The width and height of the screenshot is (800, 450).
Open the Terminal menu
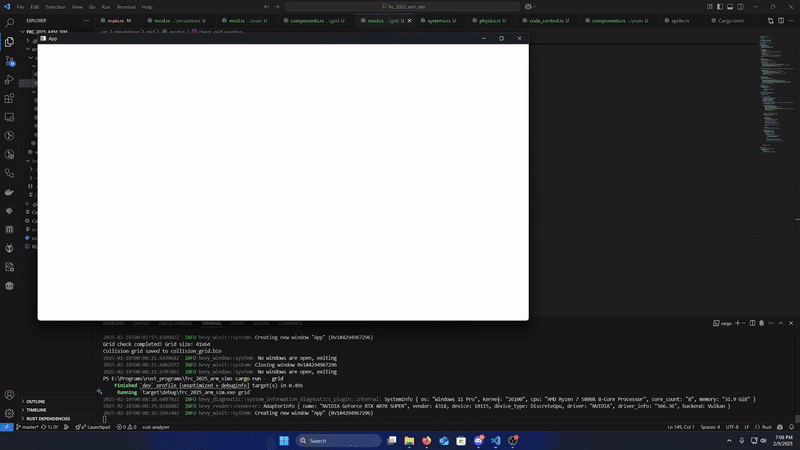(x=126, y=7)
